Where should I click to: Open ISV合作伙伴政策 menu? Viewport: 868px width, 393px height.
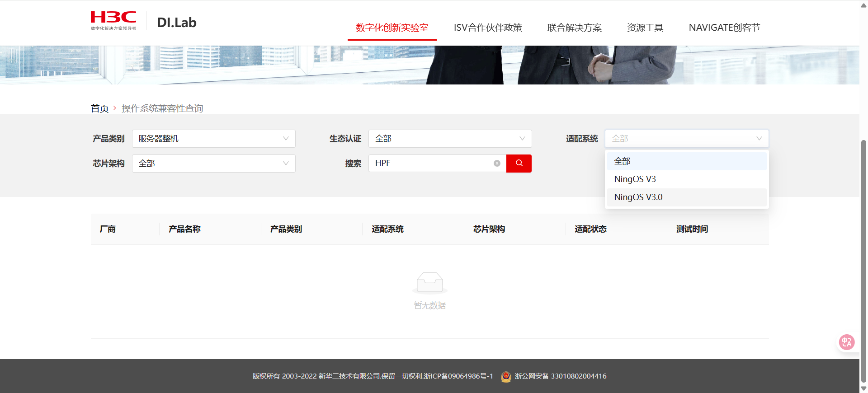488,28
